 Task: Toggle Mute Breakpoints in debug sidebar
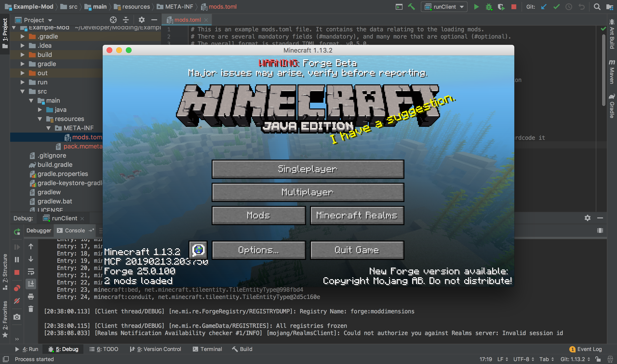click(17, 301)
